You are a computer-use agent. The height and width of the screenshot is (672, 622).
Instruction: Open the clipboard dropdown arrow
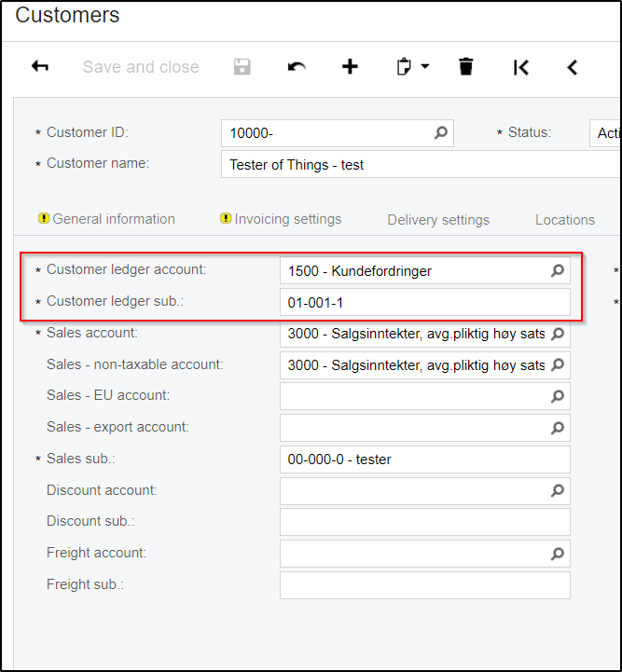(425, 67)
